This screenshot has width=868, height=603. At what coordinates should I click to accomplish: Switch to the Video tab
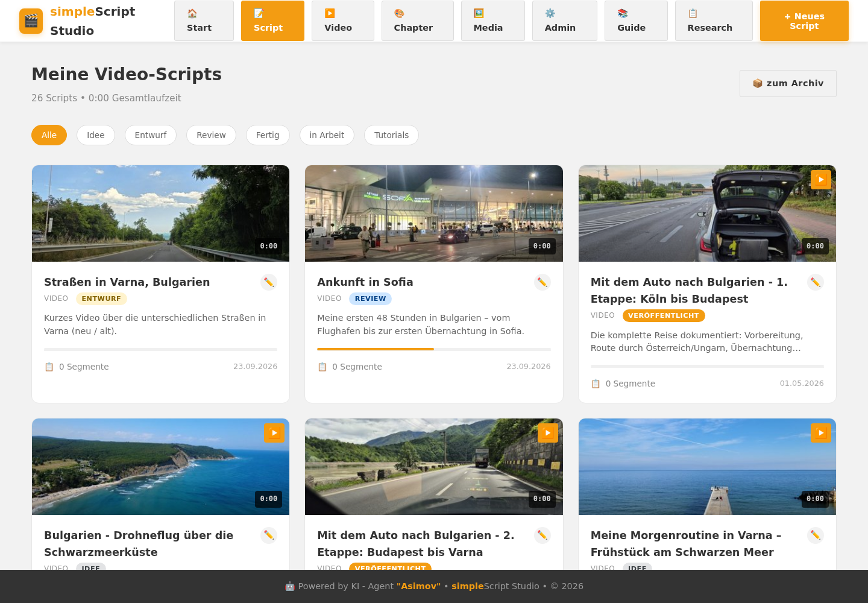(343, 21)
